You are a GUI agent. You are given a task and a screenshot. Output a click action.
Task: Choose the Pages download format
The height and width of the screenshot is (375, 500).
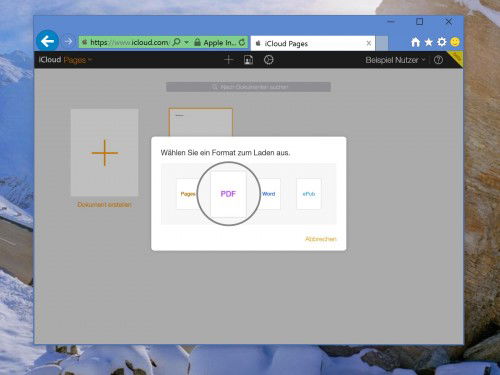(x=187, y=194)
